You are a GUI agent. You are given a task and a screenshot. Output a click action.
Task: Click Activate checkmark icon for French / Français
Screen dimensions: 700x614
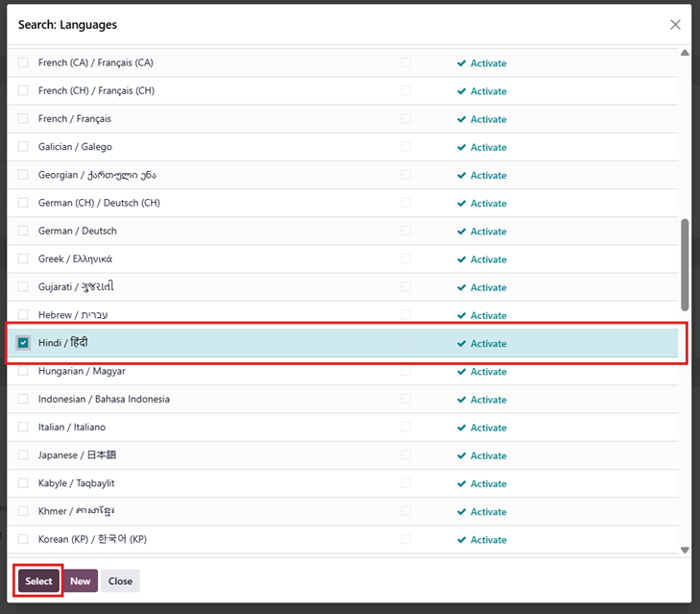click(x=462, y=119)
